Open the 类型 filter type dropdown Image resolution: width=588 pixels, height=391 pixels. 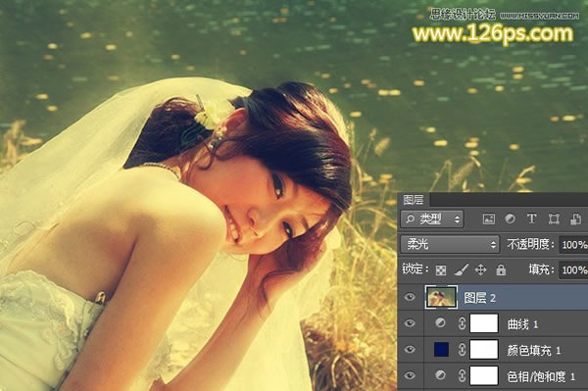coord(431,219)
